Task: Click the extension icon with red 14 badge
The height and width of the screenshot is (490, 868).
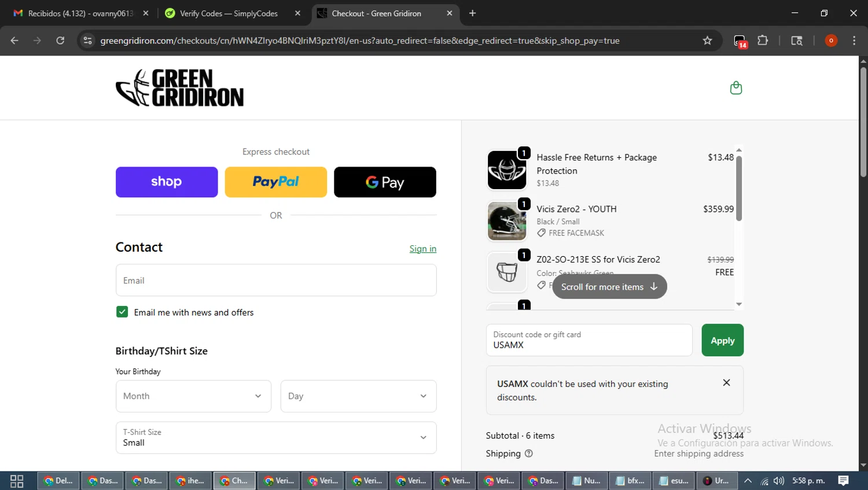Action: click(740, 41)
